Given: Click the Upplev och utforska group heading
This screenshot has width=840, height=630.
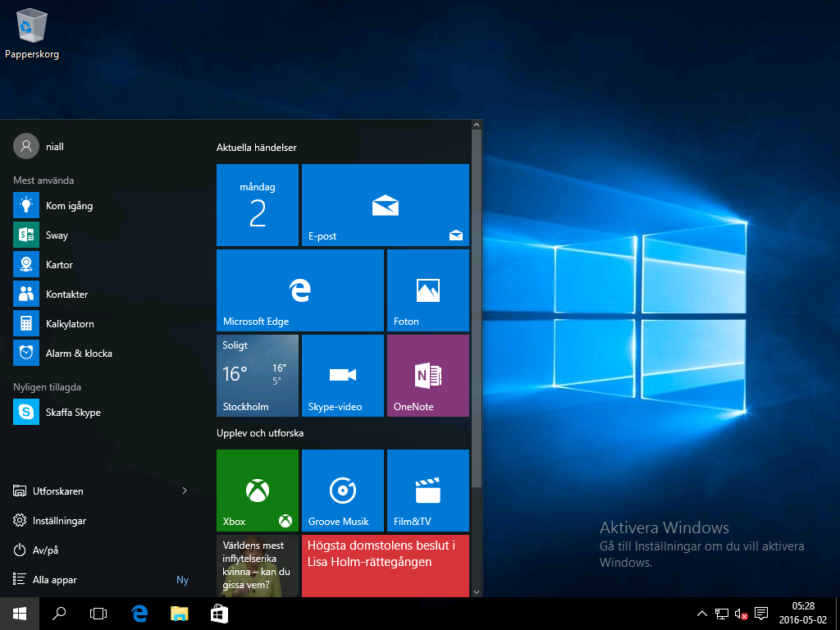Looking at the screenshot, I should [260, 433].
